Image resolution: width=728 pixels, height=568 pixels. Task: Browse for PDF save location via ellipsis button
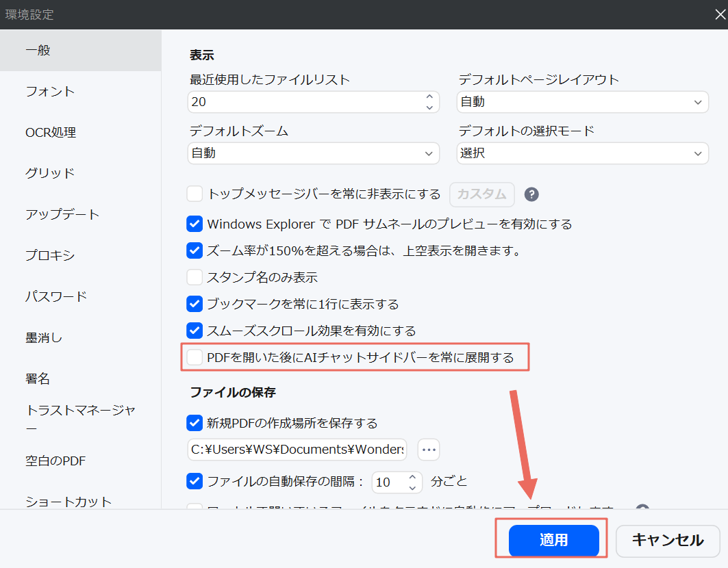click(428, 450)
